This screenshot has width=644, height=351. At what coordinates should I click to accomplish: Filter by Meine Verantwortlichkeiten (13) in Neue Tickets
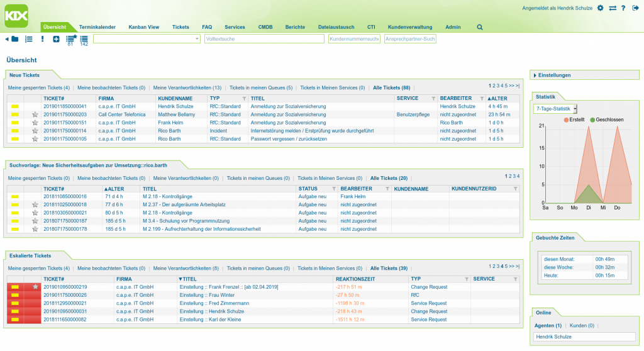[x=187, y=87]
